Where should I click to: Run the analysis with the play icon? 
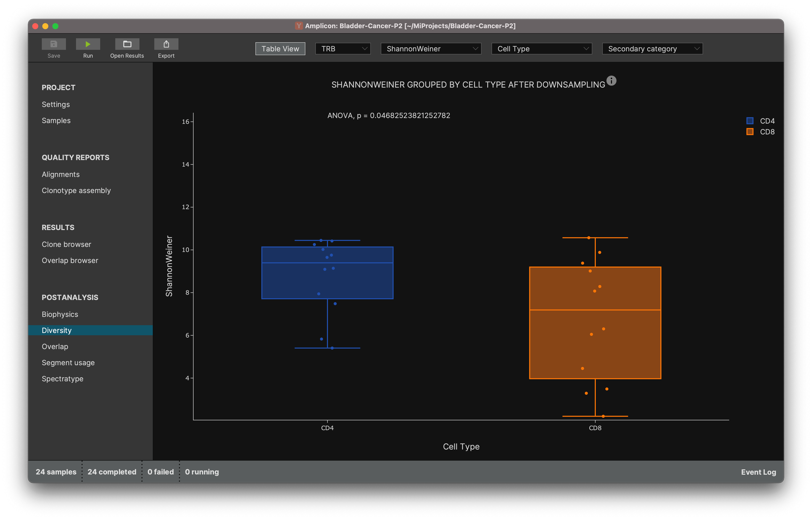88,44
